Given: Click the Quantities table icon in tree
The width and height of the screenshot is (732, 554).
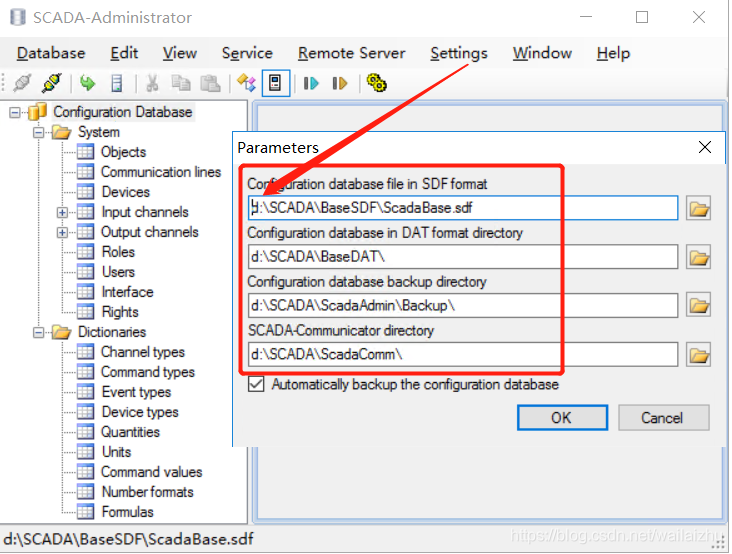Looking at the screenshot, I should 85,432.
